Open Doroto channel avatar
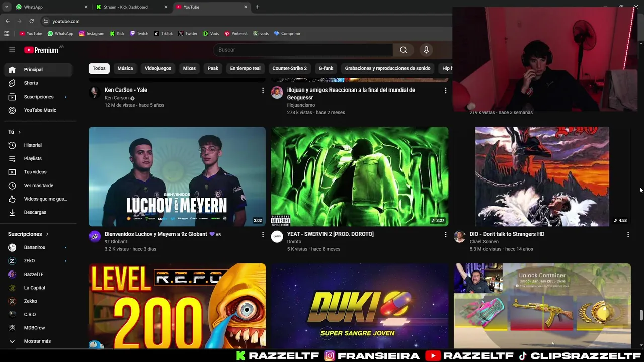The width and height of the screenshot is (644, 362). 277,237
